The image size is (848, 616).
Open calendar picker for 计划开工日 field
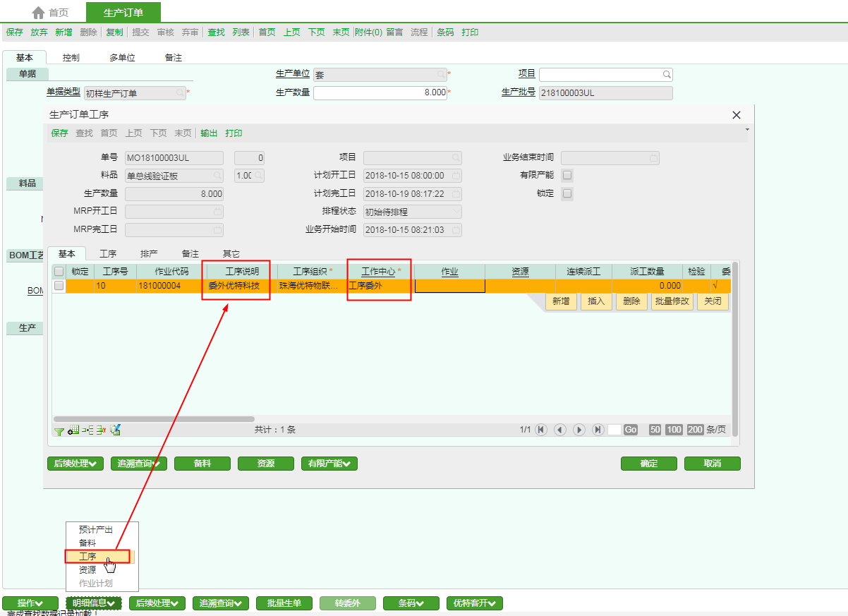pos(456,176)
